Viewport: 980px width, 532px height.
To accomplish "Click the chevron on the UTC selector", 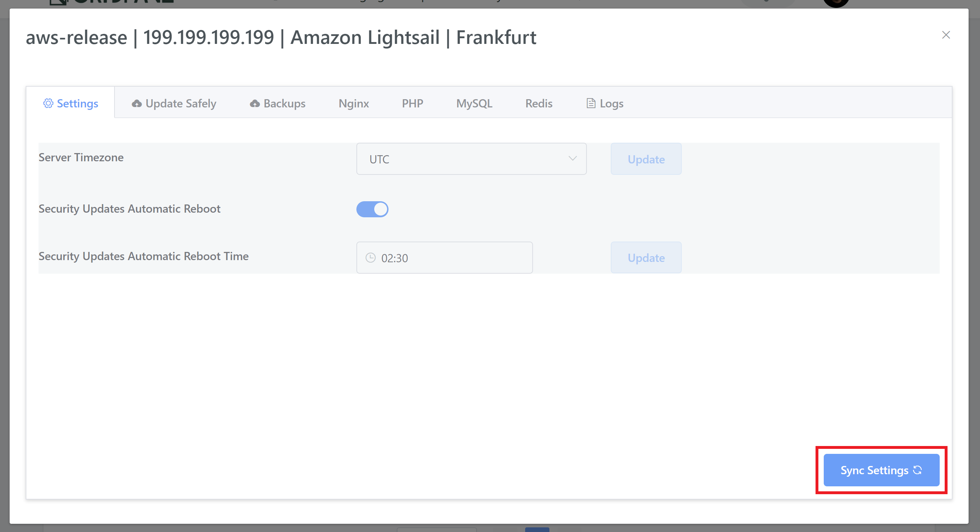I will click(x=572, y=159).
